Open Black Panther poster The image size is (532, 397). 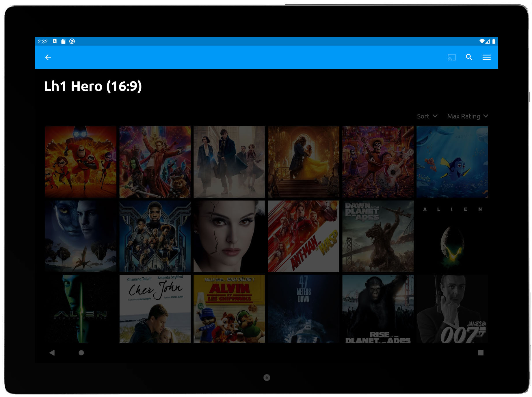(155, 236)
